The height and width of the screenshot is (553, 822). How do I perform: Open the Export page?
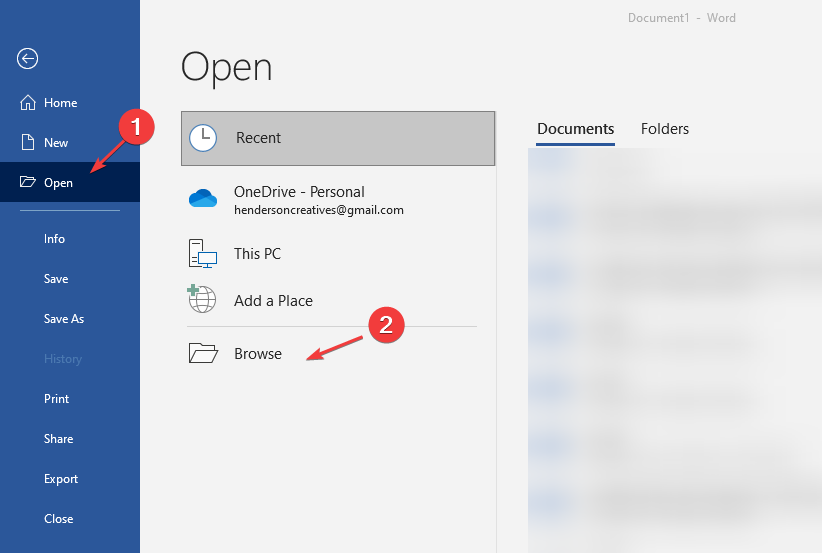click(x=61, y=479)
